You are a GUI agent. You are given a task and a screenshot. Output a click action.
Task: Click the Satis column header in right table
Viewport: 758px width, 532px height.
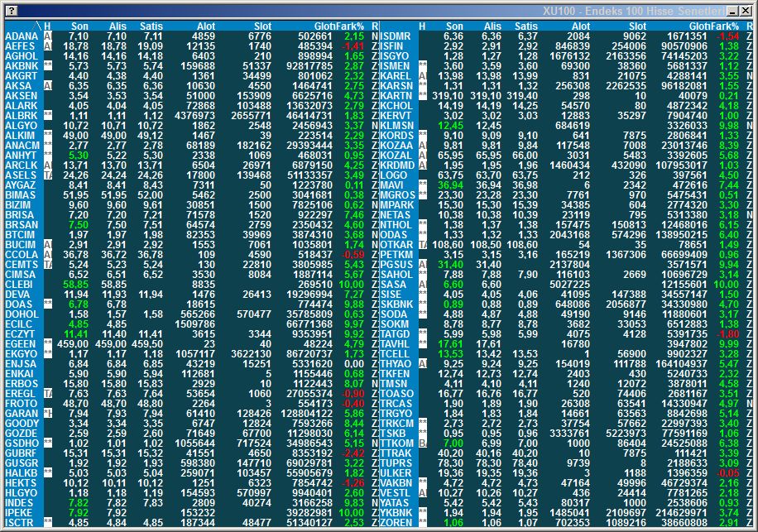tap(526, 26)
